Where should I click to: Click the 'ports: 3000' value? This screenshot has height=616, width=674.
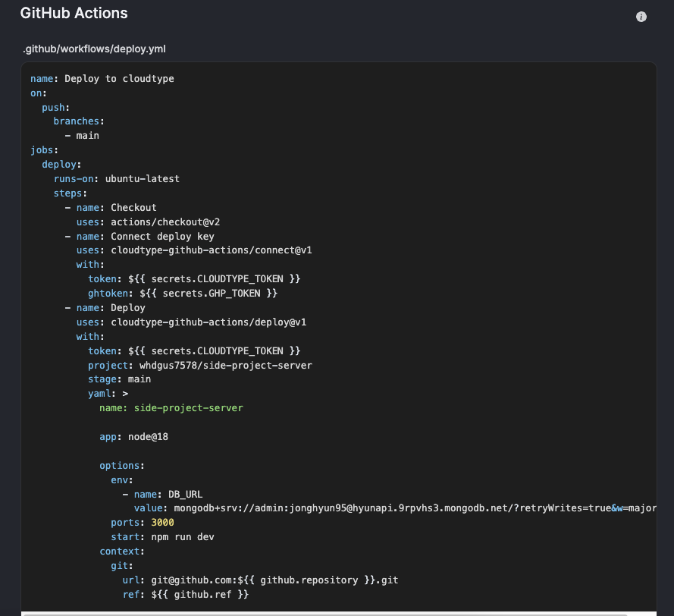coord(147,522)
